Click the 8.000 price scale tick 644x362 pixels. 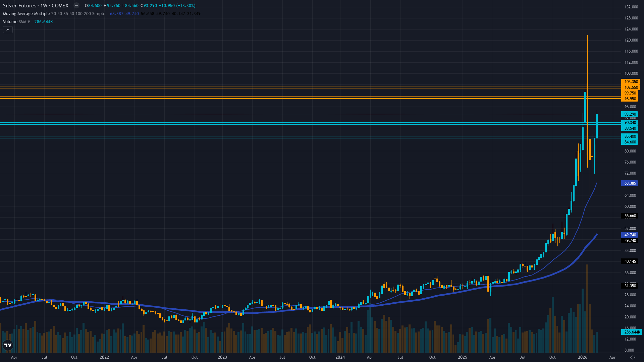tap(629, 350)
